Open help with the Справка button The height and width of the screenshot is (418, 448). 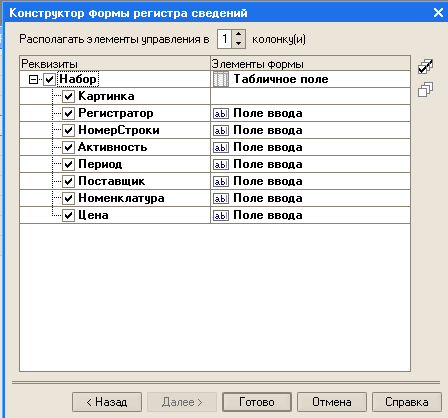click(407, 402)
